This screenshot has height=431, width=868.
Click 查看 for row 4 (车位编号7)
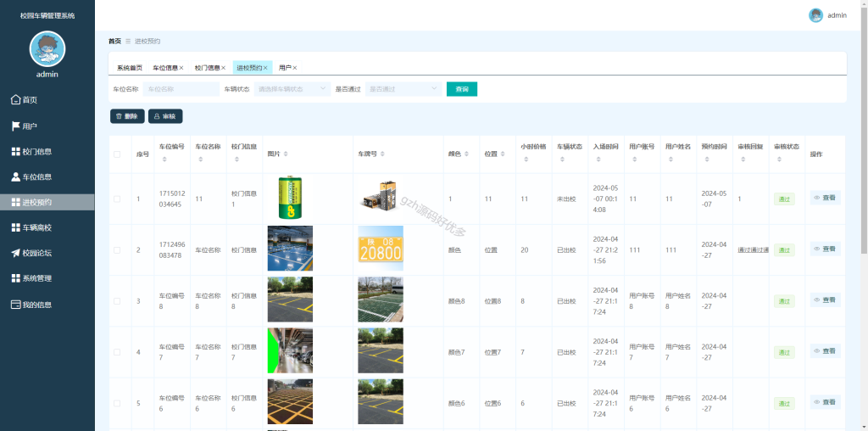825,350
